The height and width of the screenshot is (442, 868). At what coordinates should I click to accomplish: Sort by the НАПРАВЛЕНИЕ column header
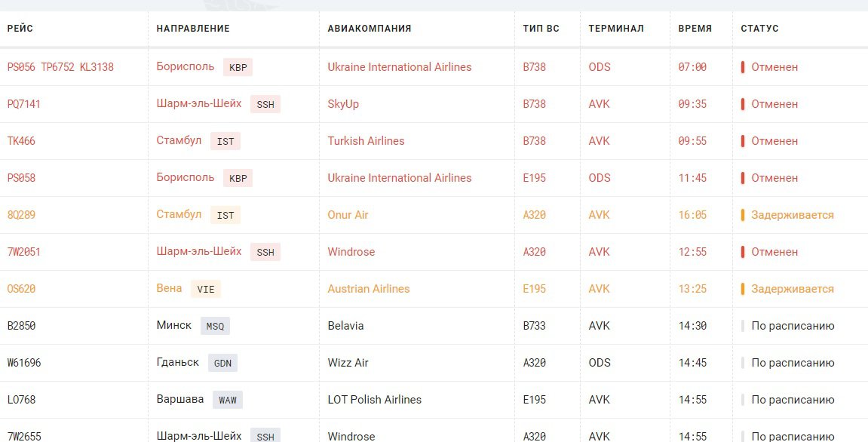[x=193, y=28]
